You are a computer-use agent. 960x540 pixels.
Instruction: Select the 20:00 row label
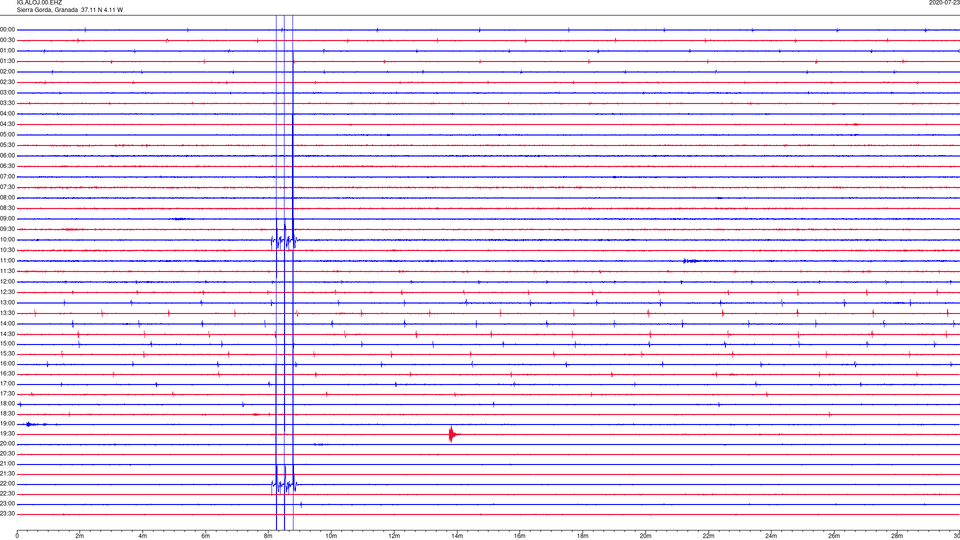point(8,444)
